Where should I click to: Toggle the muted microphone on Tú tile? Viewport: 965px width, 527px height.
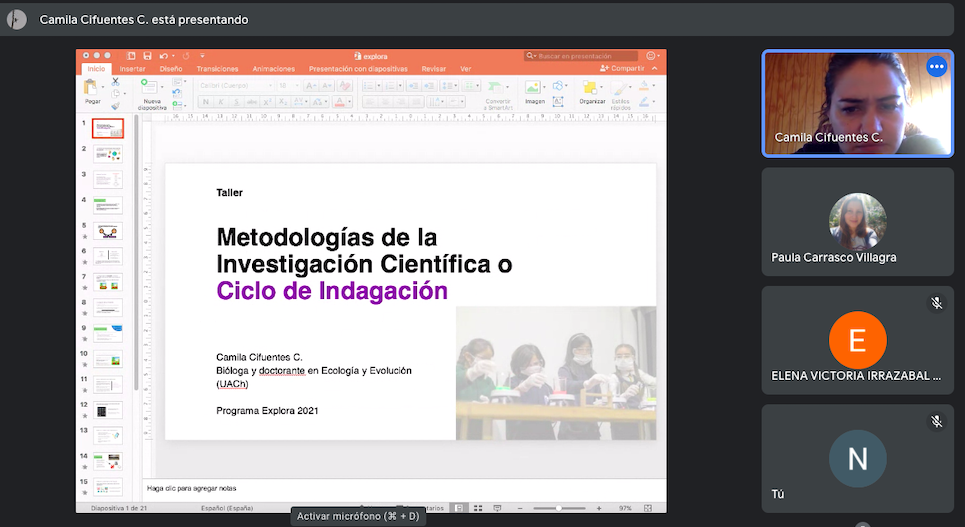click(936, 420)
